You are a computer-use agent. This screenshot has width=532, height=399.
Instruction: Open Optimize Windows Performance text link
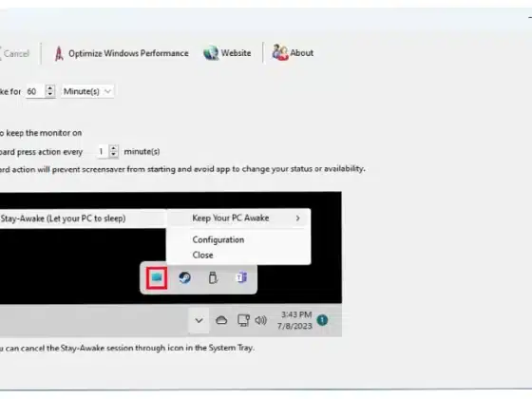tap(128, 53)
